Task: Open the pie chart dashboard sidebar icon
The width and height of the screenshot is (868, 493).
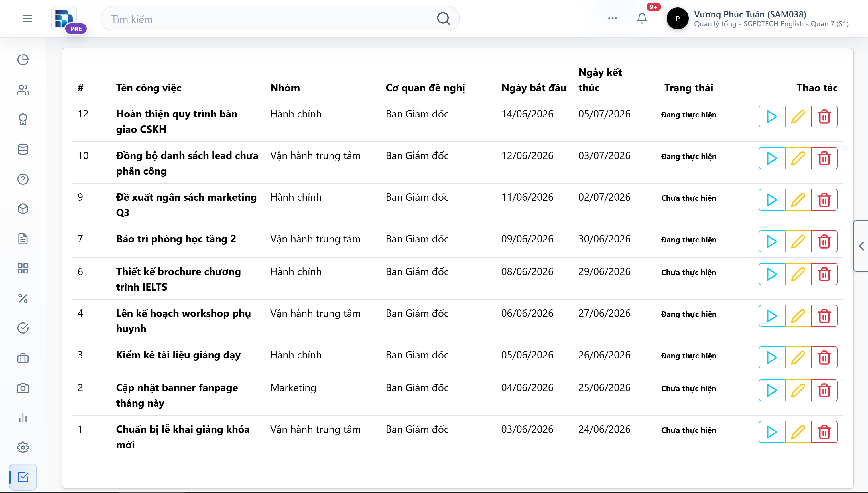Action: click(x=23, y=60)
